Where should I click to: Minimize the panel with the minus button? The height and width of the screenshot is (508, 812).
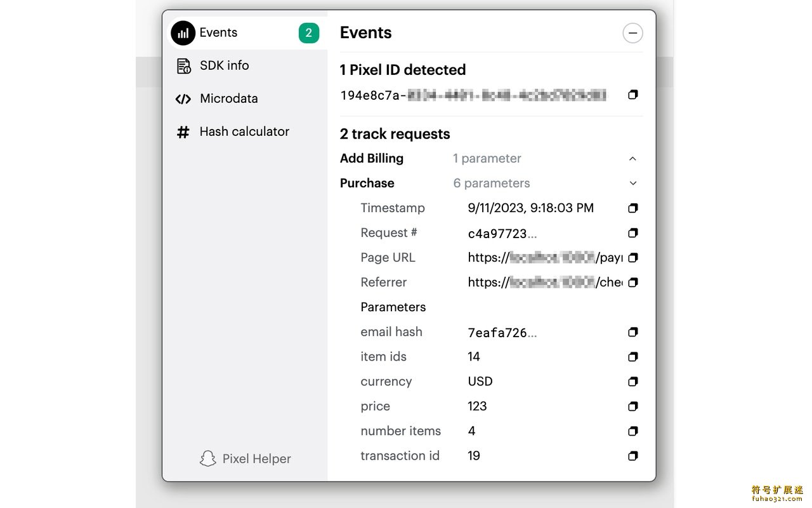[632, 33]
